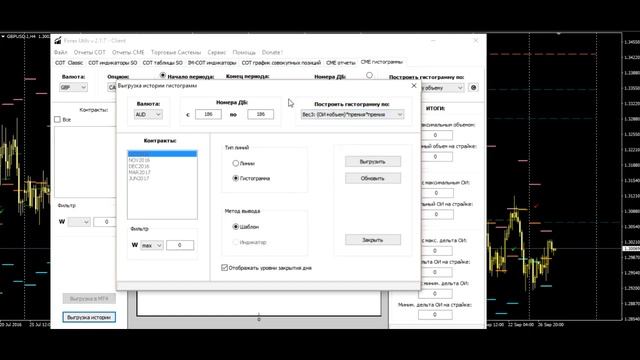Click the dialog filter value field showing 0
Image resolution: width=640 pixels, height=360 pixels.
[180, 245]
